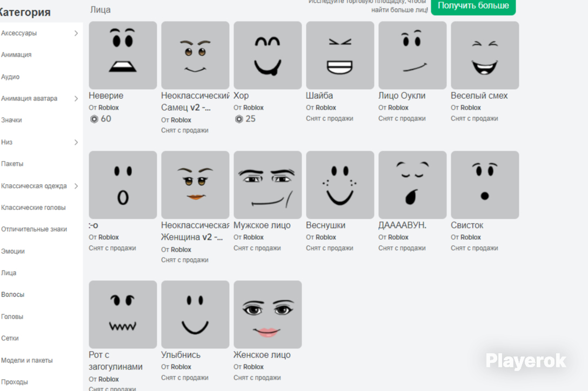The image size is (588, 391).
Task: Click the Низ category label
Action: pyautogui.click(x=6, y=143)
